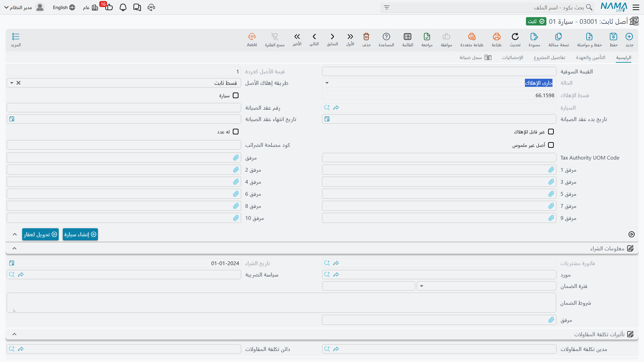
Task: Open تفاصيل المشروع tab
Action: (x=550, y=58)
